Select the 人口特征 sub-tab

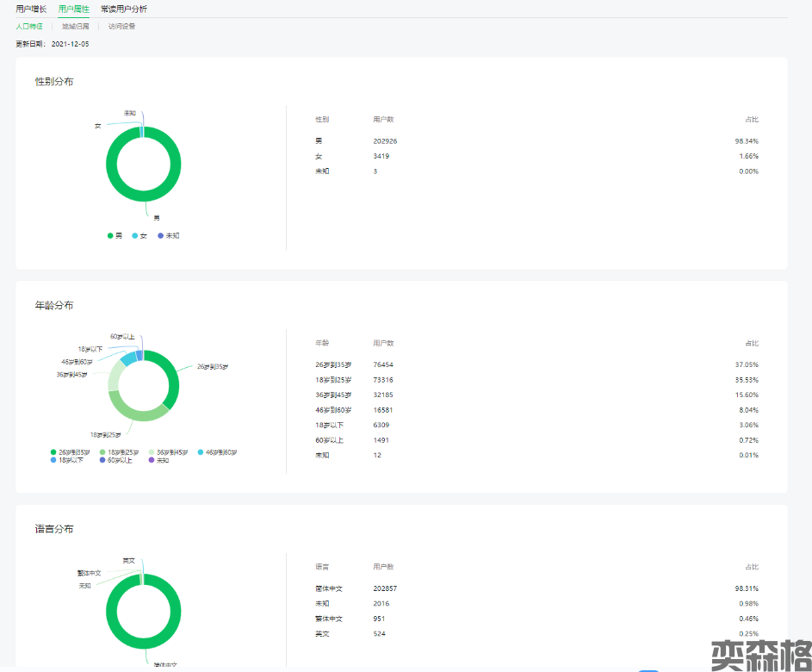pyautogui.click(x=29, y=27)
